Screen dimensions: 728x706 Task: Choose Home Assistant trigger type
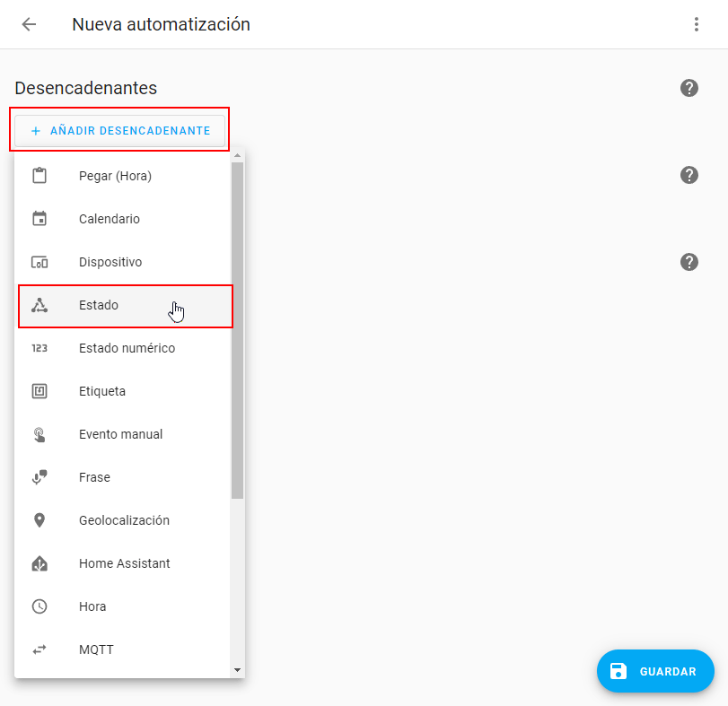(x=124, y=563)
